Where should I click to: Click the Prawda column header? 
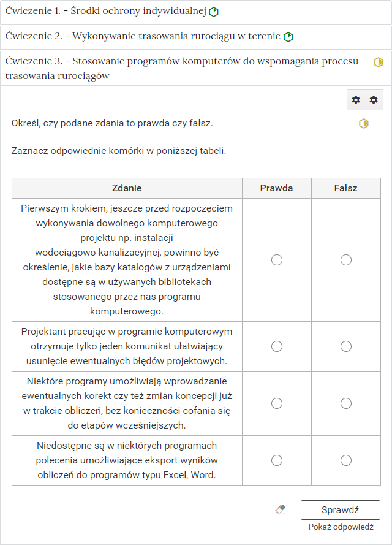coord(277,188)
